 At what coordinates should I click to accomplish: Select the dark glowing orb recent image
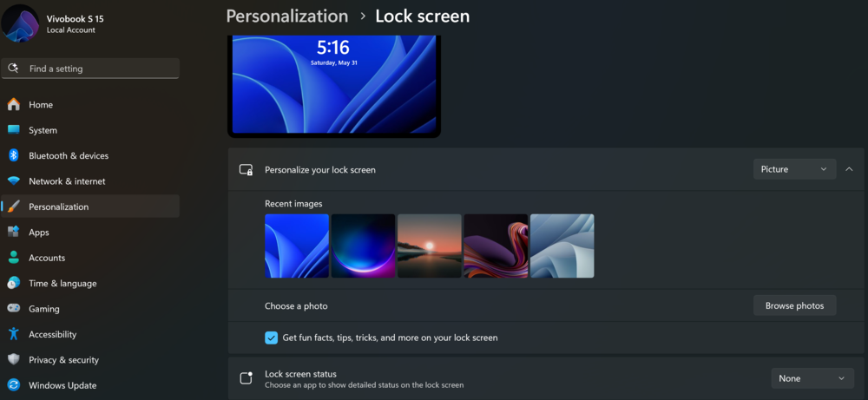(x=363, y=246)
